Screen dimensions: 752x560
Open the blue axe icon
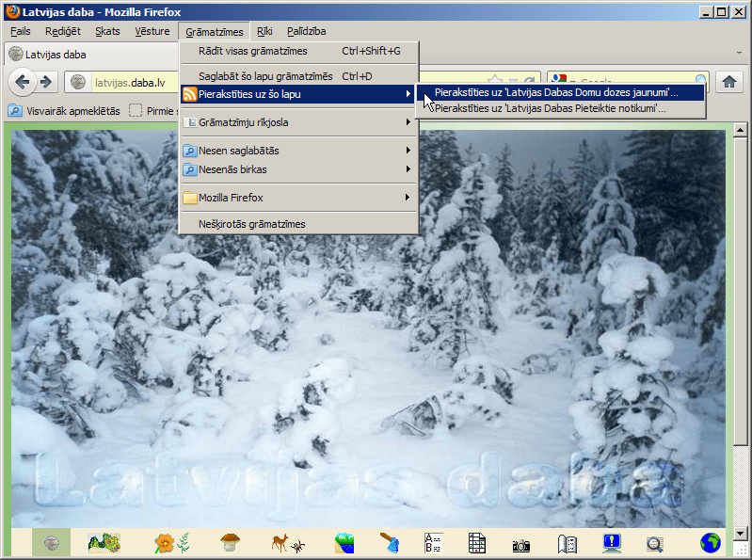[x=390, y=543]
